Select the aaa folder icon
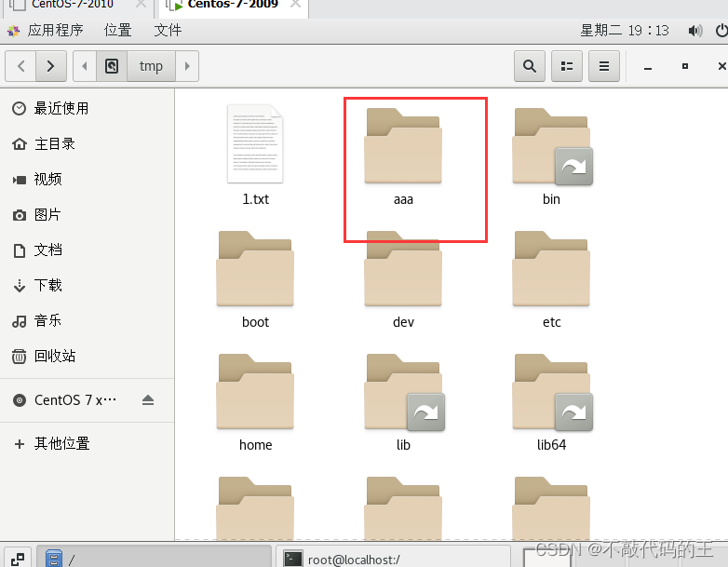728x567 pixels. pyautogui.click(x=403, y=145)
